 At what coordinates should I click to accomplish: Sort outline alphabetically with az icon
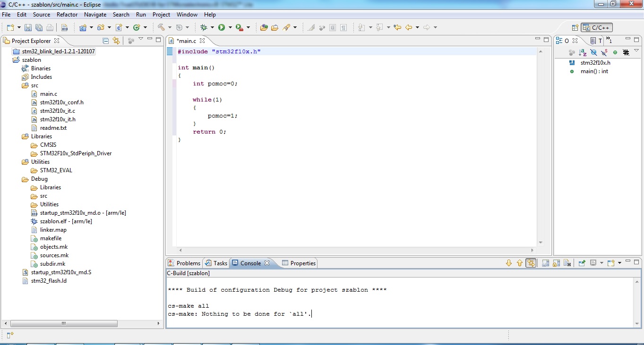[x=583, y=52]
